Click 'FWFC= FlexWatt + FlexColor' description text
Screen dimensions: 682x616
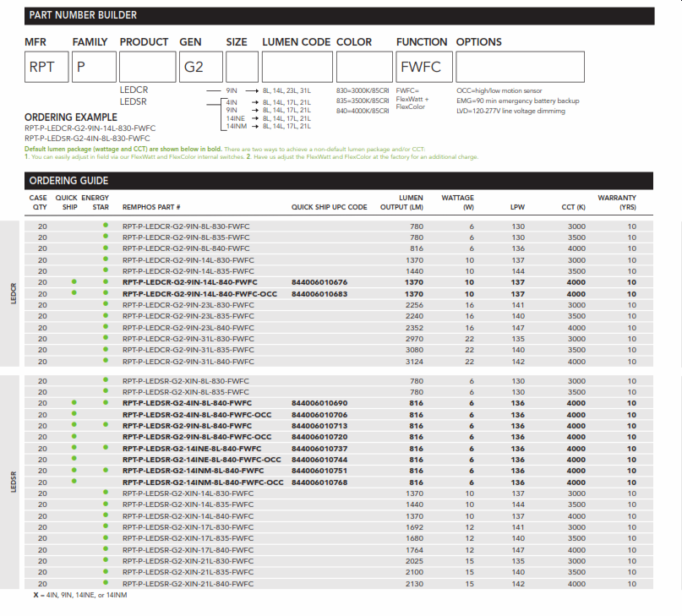(x=412, y=99)
